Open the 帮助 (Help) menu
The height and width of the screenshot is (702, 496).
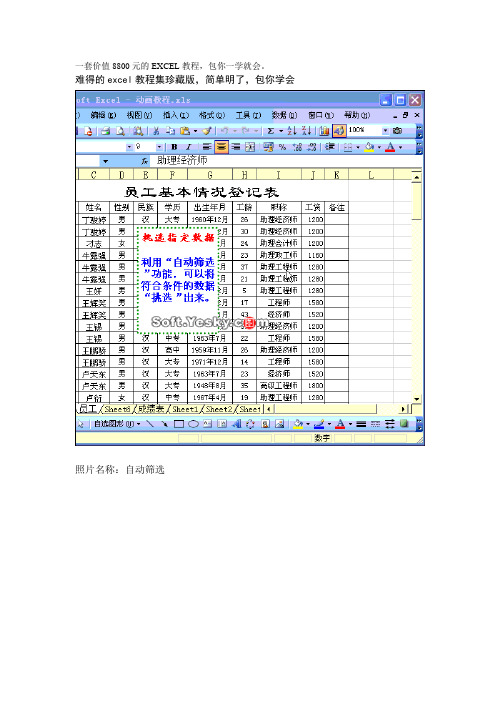coord(357,116)
